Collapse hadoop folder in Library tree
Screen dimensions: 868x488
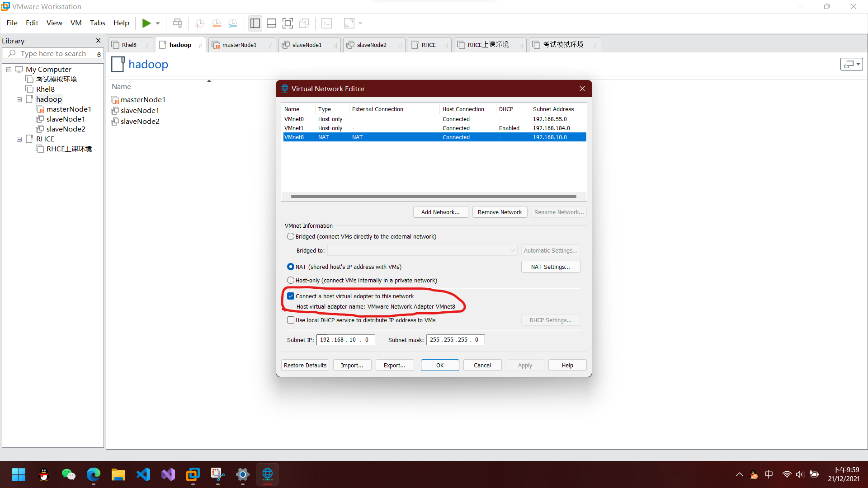pyautogui.click(x=19, y=99)
